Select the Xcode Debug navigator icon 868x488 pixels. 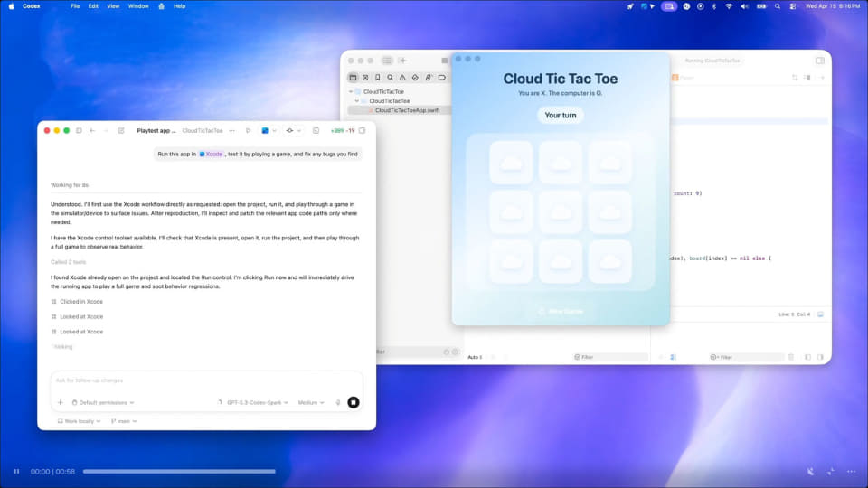(429, 78)
